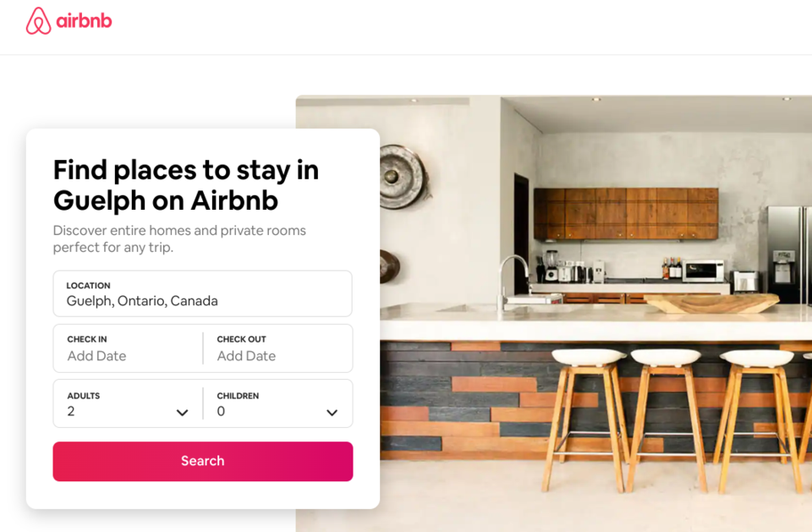Click the round metal wall decoration in photo
812x532 pixels.
[x=404, y=177]
